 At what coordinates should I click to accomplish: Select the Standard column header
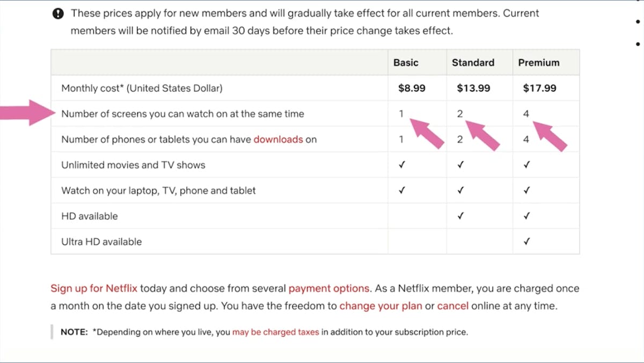point(473,62)
